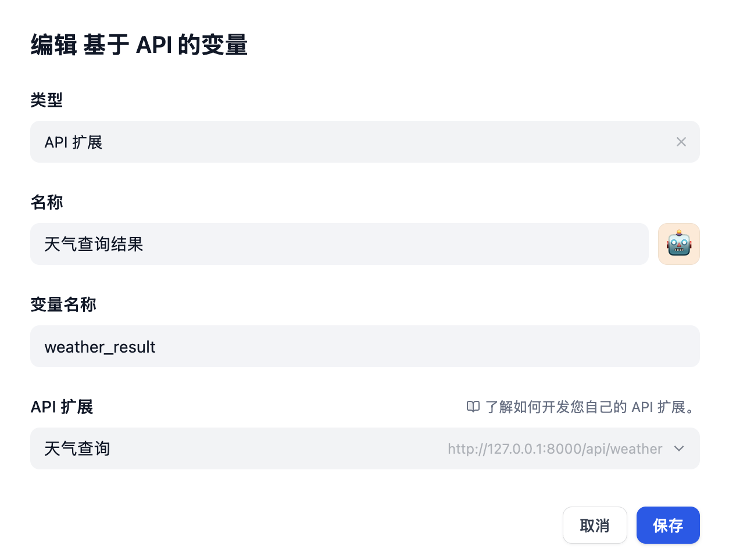Click the robot avatar next to the 名称 field
This screenshot has width=729, height=560.
tap(678, 244)
